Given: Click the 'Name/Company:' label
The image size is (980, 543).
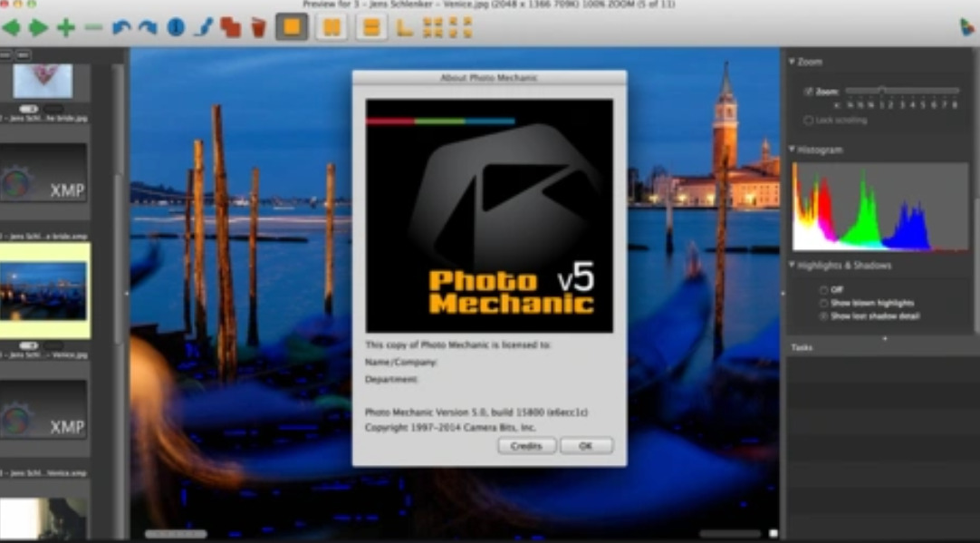Looking at the screenshot, I should [x=400, y=363].
